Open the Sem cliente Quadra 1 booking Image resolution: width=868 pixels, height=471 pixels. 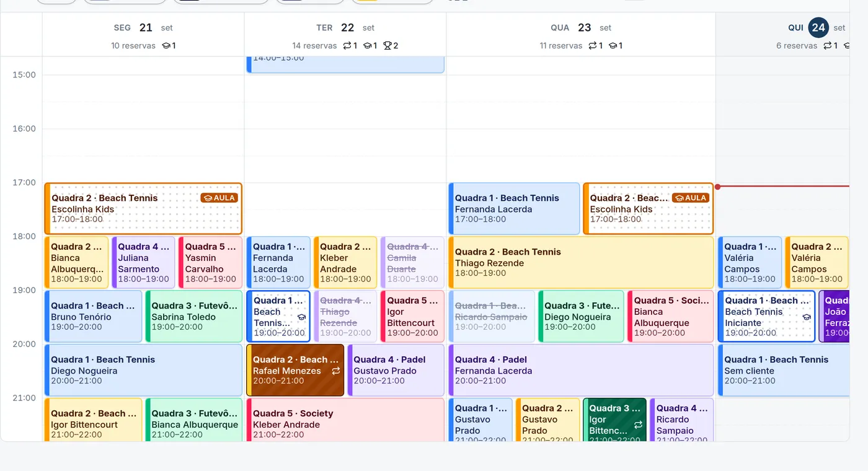[x=784, y=370]
